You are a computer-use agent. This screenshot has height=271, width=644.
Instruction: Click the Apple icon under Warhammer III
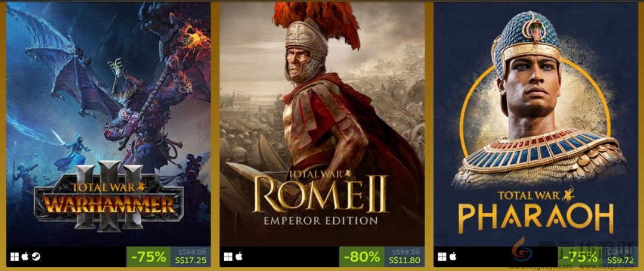coord(25,257)
